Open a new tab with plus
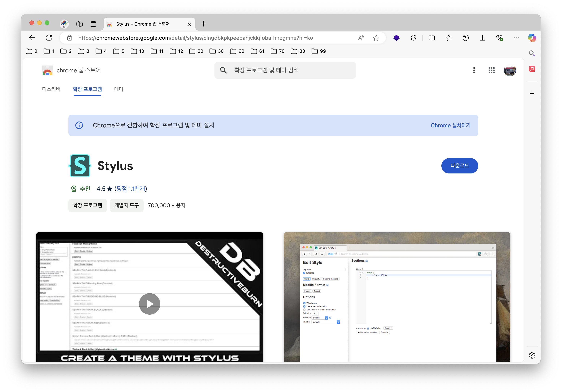562x392 pixels. click(203, 24)
